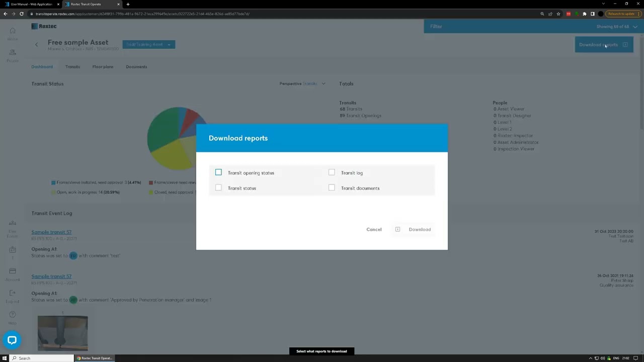The image size is (644, 362).
Task: Click the Log out sidebar icon
Action: 13,296
